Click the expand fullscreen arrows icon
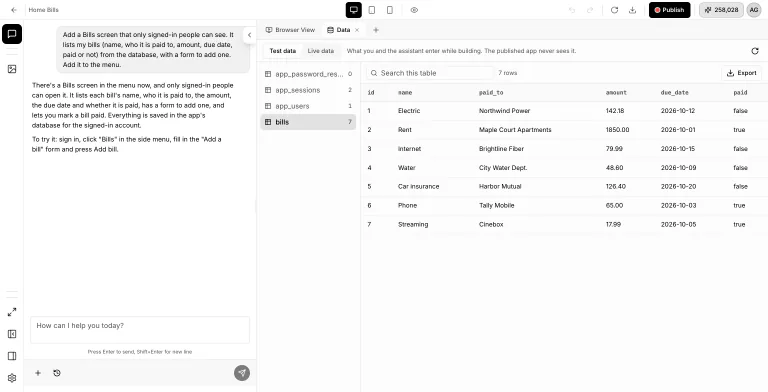768x392 pixels. click(12, 312)
